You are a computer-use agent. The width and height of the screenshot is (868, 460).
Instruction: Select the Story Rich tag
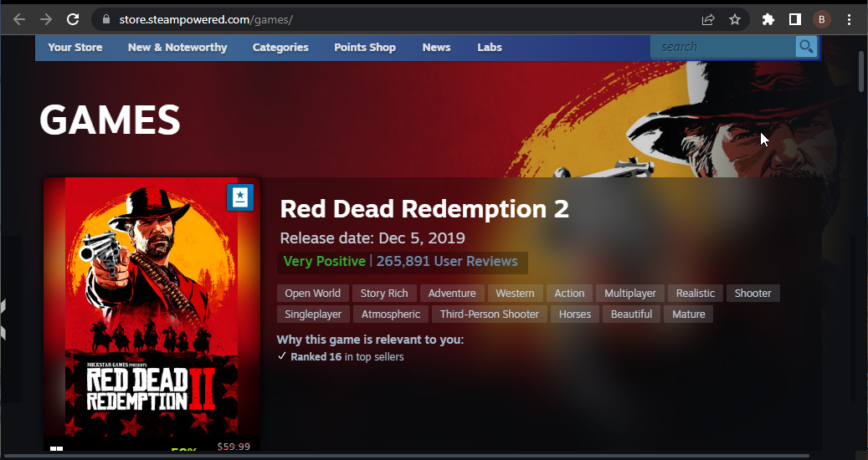click(384, 293)
